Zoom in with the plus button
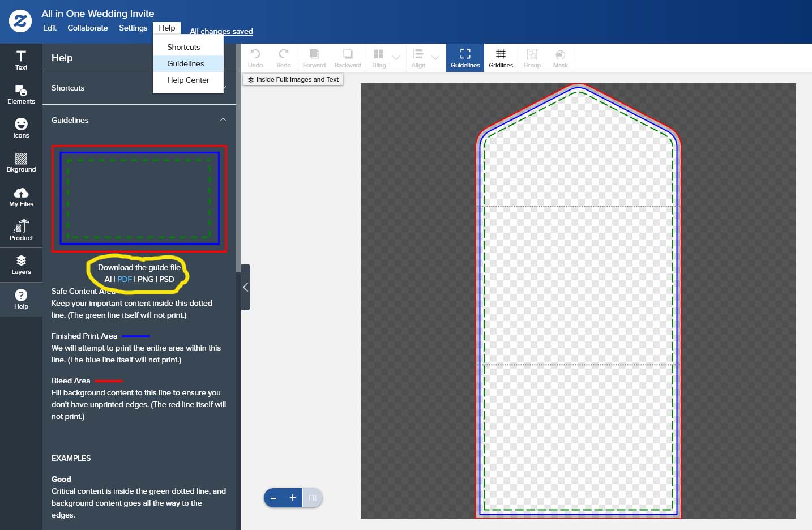Screen dimensions: 812x530 [x=292, y=498]
